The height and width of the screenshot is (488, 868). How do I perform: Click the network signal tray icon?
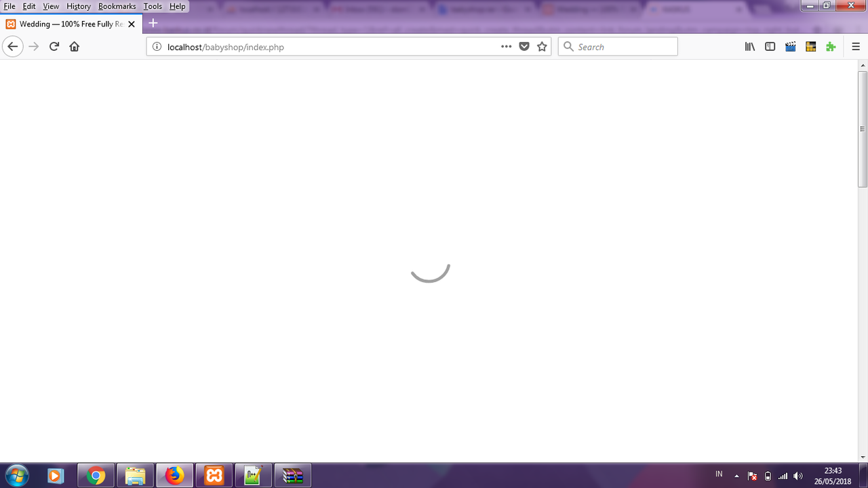783,476
